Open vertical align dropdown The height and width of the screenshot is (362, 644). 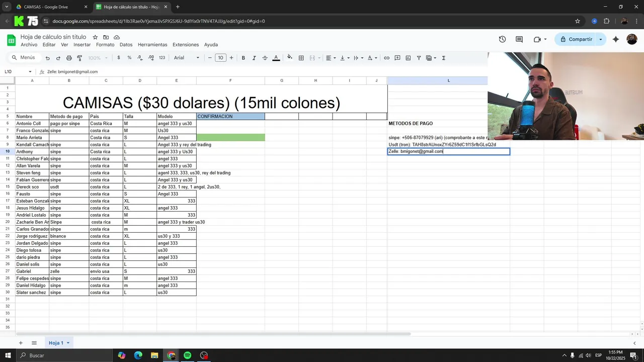point(345,58)
